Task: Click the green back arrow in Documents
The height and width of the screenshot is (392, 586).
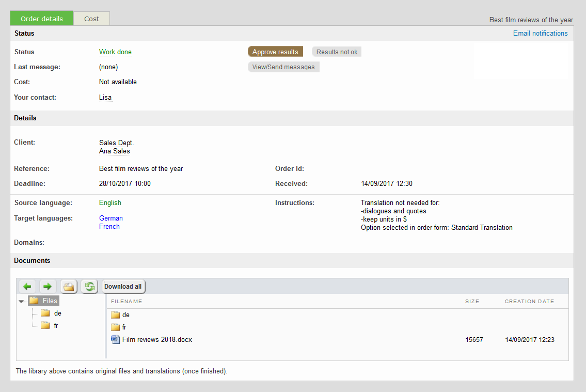Action: click(x=27, y=286)
